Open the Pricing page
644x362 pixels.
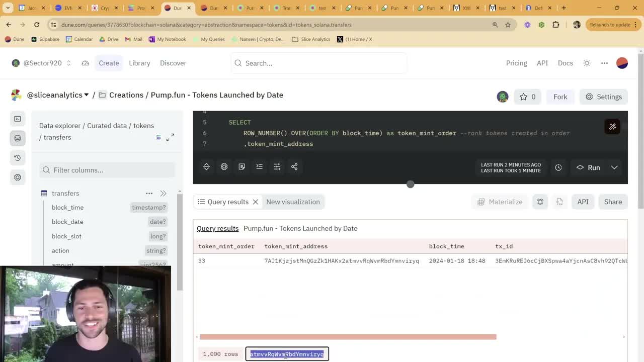[x=516, y=63]
